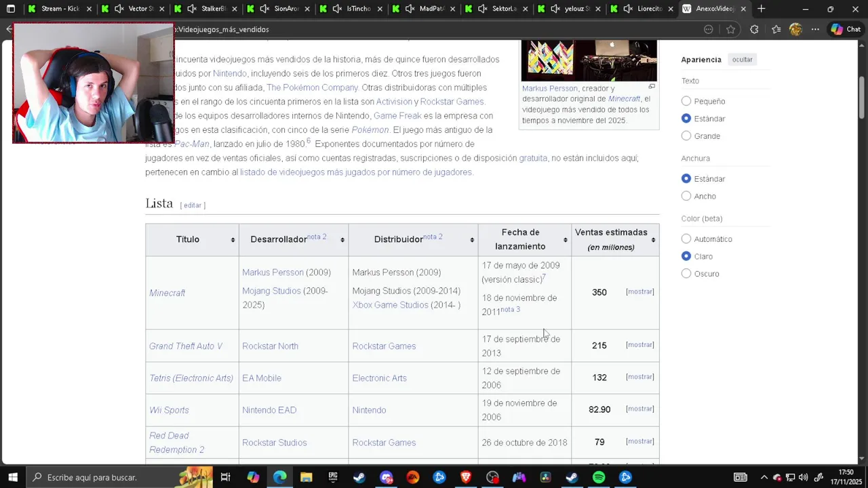
Task: Expand mostrar in the Minecraft row
Action: [x=640, y=291]
